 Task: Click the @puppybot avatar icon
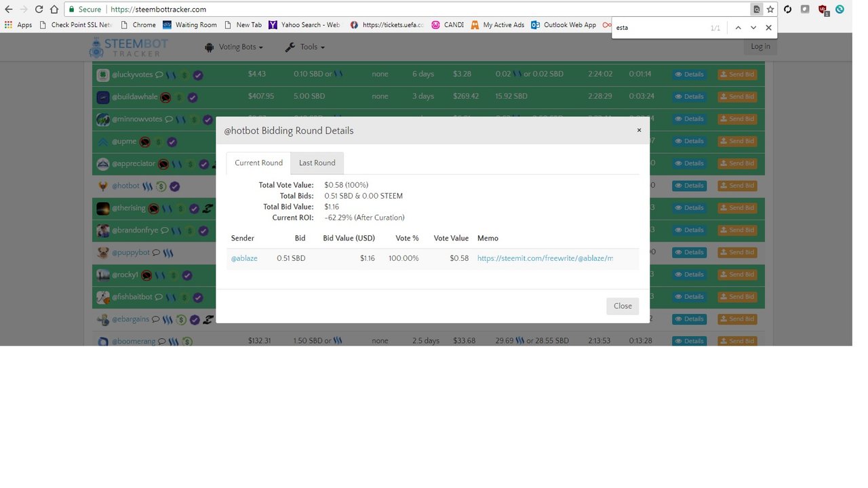102,253
